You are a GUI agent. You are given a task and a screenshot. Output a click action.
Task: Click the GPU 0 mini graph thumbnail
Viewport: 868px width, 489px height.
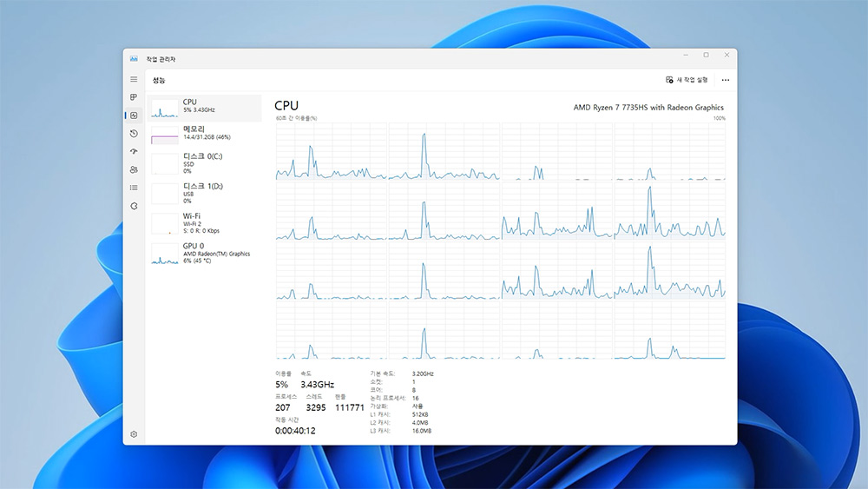164,254
